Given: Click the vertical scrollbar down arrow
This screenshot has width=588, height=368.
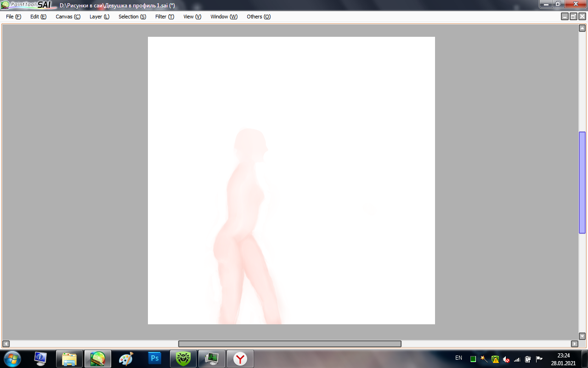Looking at the screenshot, I should tap(582, 336).
